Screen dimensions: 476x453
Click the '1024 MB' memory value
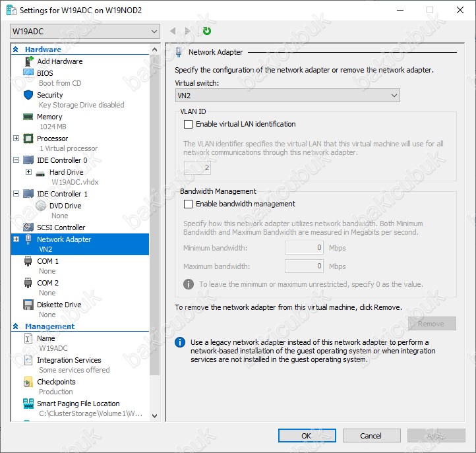tap(53, 127)
